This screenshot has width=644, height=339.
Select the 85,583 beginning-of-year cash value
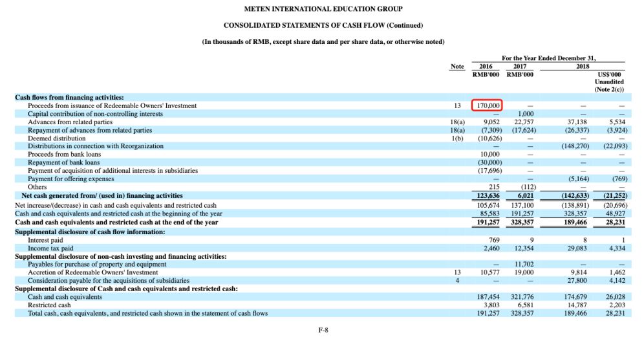point(490,213)
